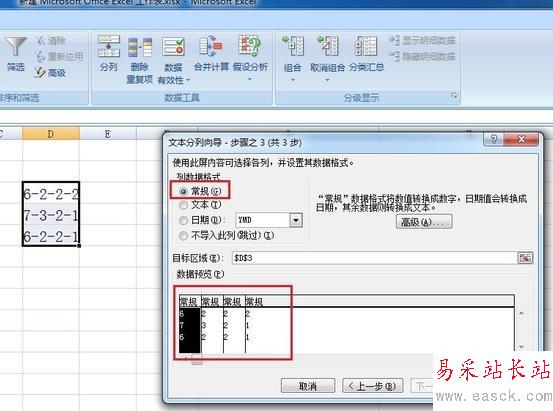Click cell containing 6-2-2-2

tap(51, 193)
